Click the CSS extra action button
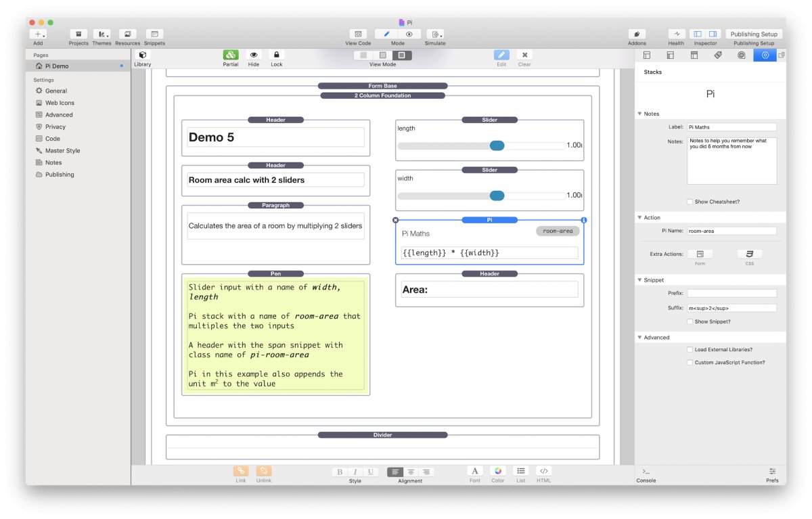Viewport: 812px width, 519px height. [749, 254]
